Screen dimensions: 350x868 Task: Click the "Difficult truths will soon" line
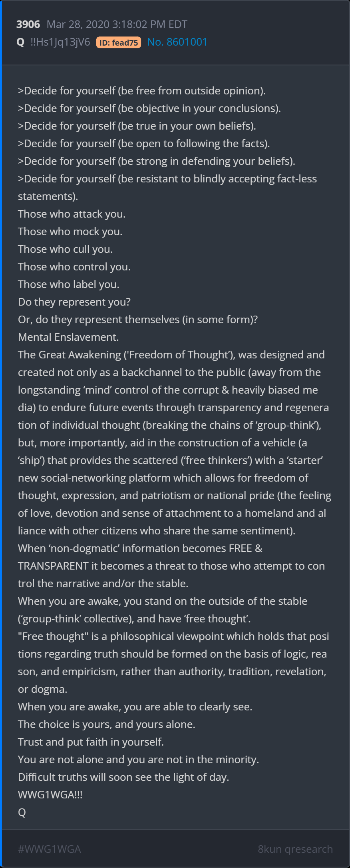click(x=123, y=777)
